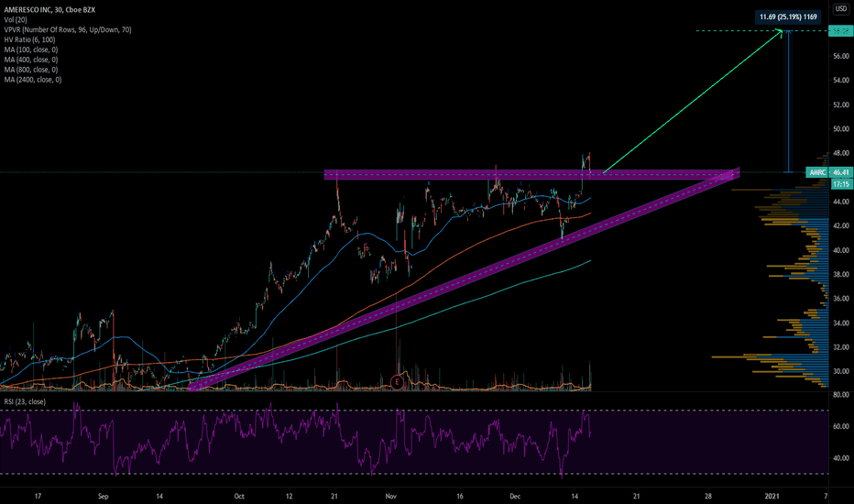Screen dimensions: 854x504
Task: Select the VPVR indicator legend
Action: tap(68, 30)
